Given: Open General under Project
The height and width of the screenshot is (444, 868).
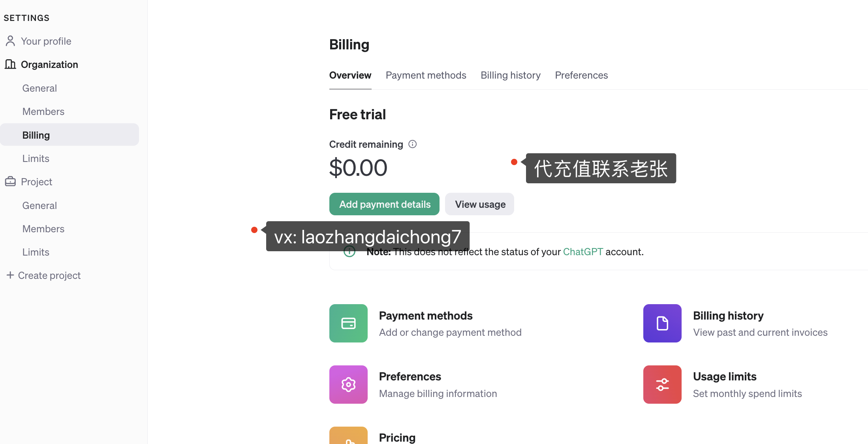Looking at the screenshot, I should (39, 205).
